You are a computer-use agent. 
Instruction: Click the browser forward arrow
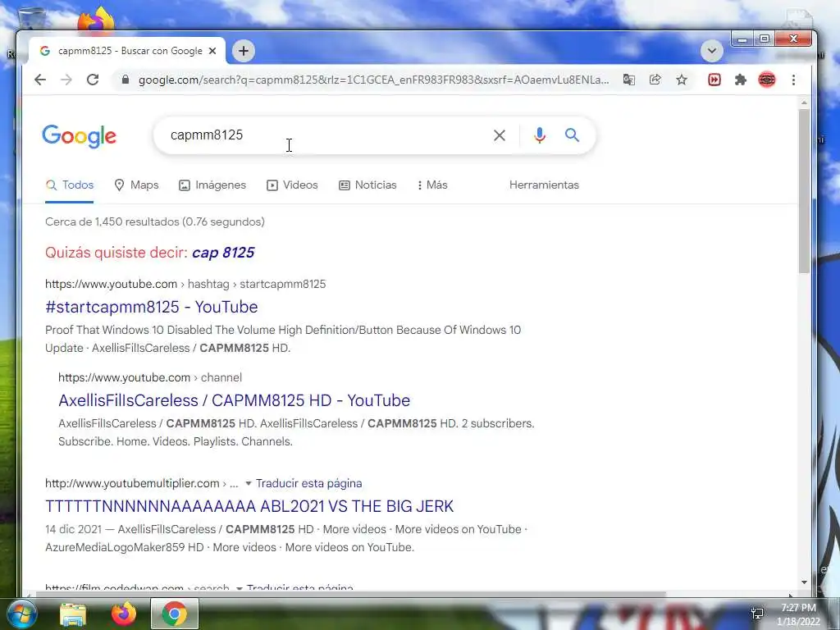coord(66,80)
